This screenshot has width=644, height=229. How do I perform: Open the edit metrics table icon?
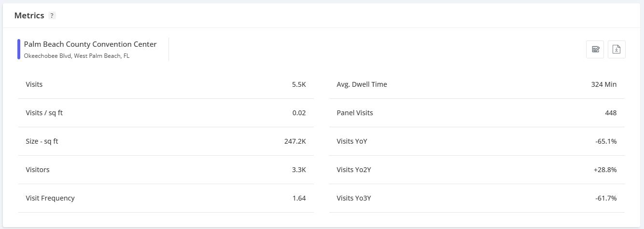pyautogui.click(x=595, y=49)
